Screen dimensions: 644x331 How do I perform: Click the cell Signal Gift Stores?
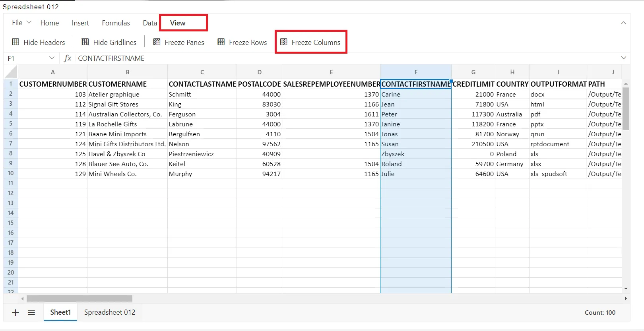tap(128, 104)
